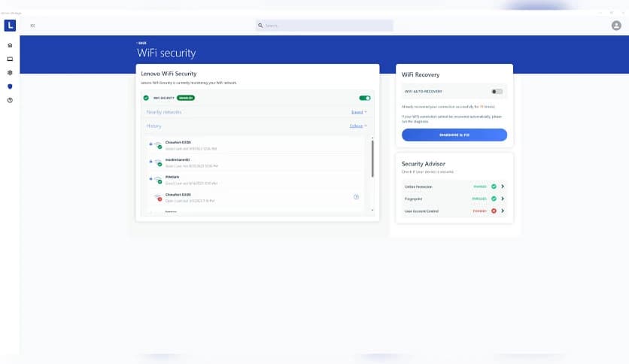Click the magnifier icon in the search box

(x=260, y=26)
